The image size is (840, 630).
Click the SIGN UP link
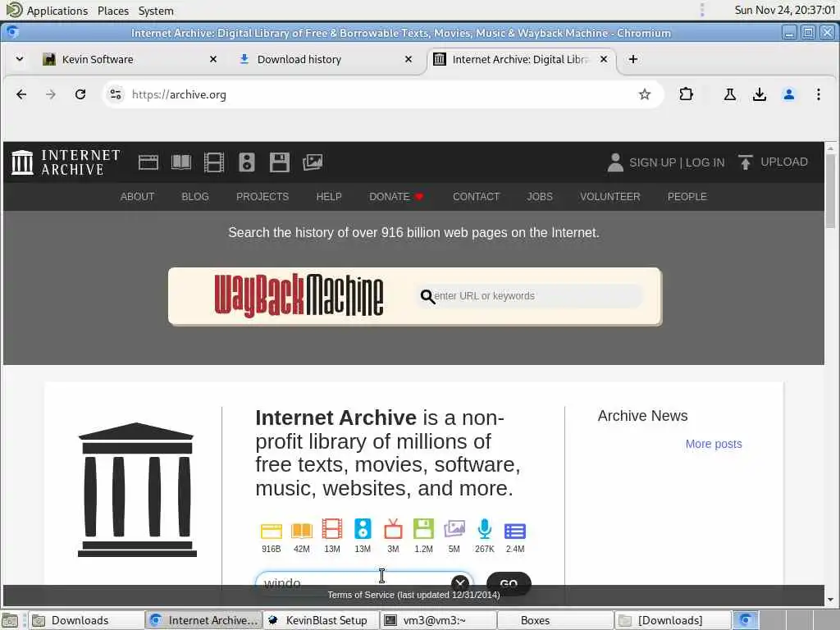652,162
